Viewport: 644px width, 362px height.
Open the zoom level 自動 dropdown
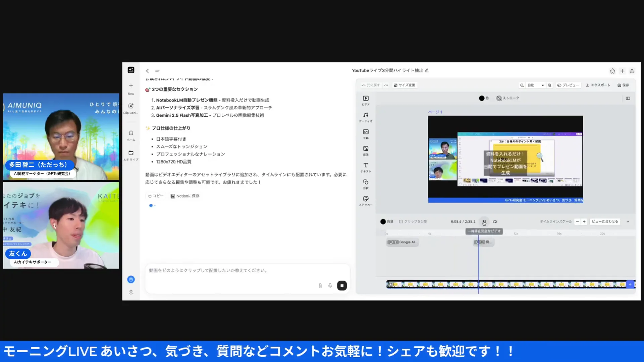[x=536, y=85]
